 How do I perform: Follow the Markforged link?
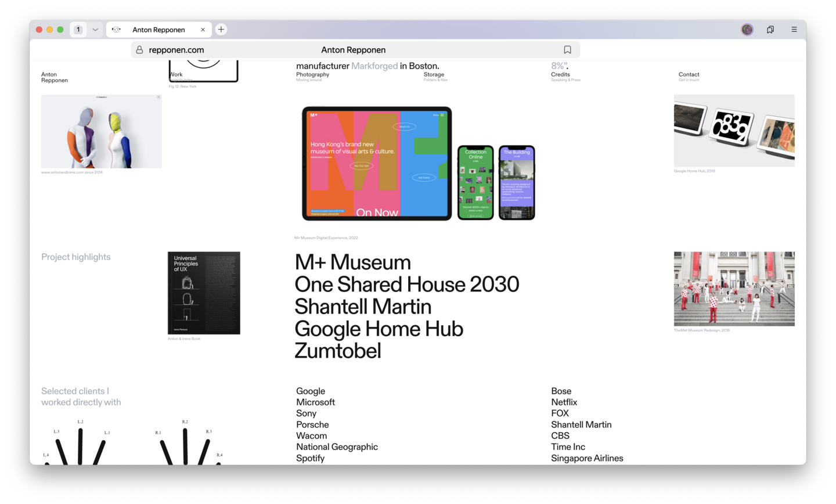[374, 66]
